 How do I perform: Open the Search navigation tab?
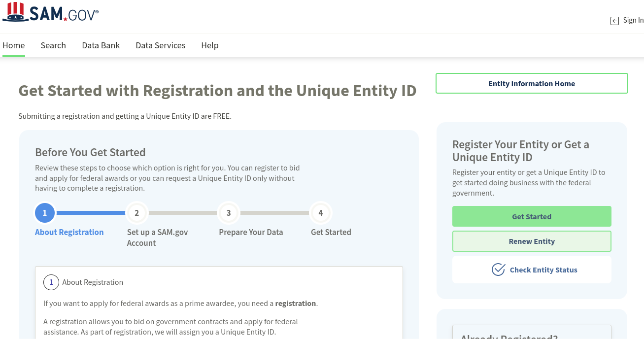click(53, 45)
